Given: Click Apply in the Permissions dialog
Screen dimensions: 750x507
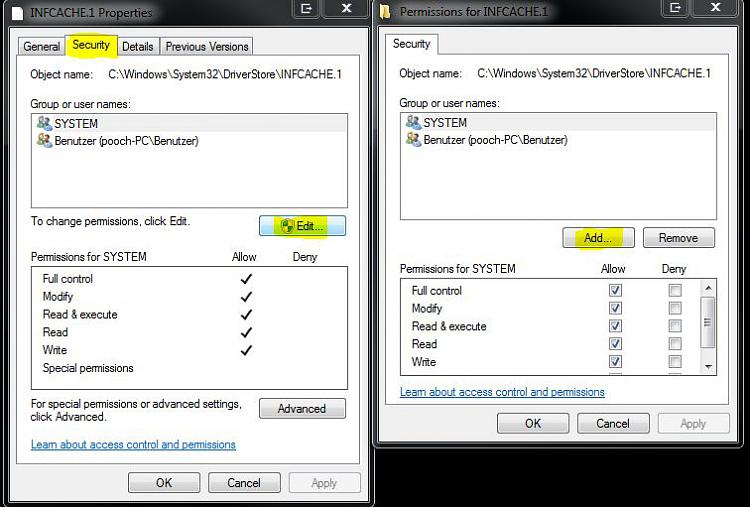Looking at the screenshot, I should pos(693,423).
